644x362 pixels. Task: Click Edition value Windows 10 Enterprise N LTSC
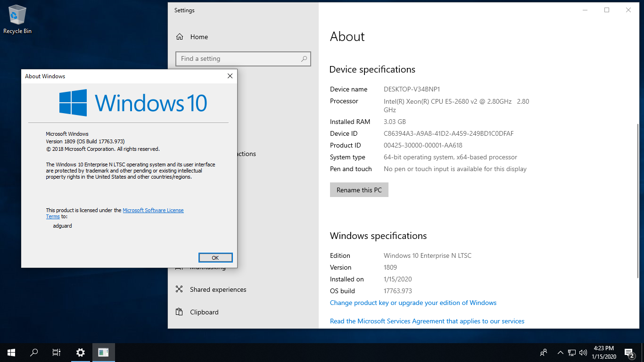[x=428, y=255]
